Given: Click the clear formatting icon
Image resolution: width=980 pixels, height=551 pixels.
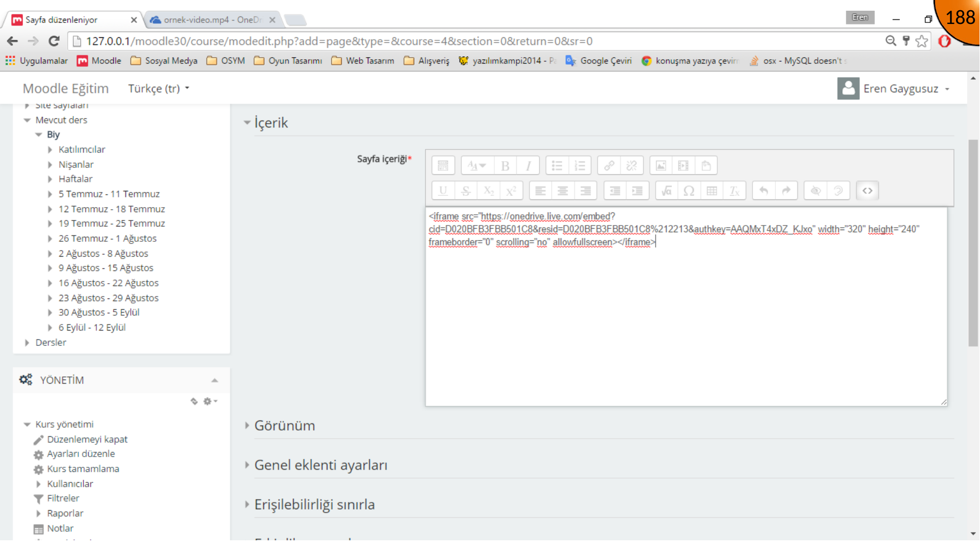Looking at the screenshot, I should [735, 191].
